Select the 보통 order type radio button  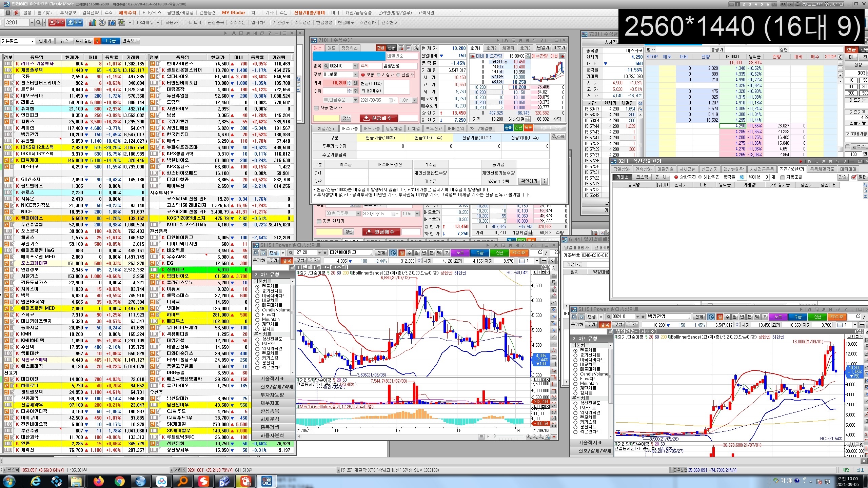pyautogui.click(x=363, y=75)
